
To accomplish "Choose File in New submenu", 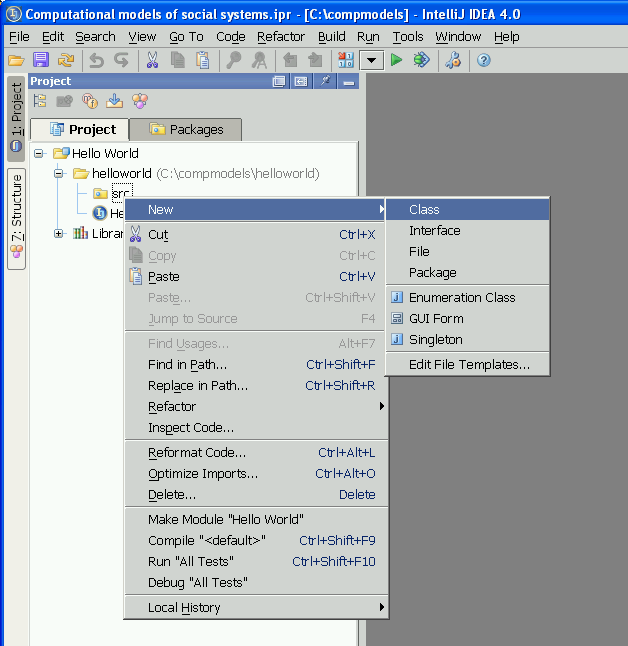I will [x=468, y=252].
